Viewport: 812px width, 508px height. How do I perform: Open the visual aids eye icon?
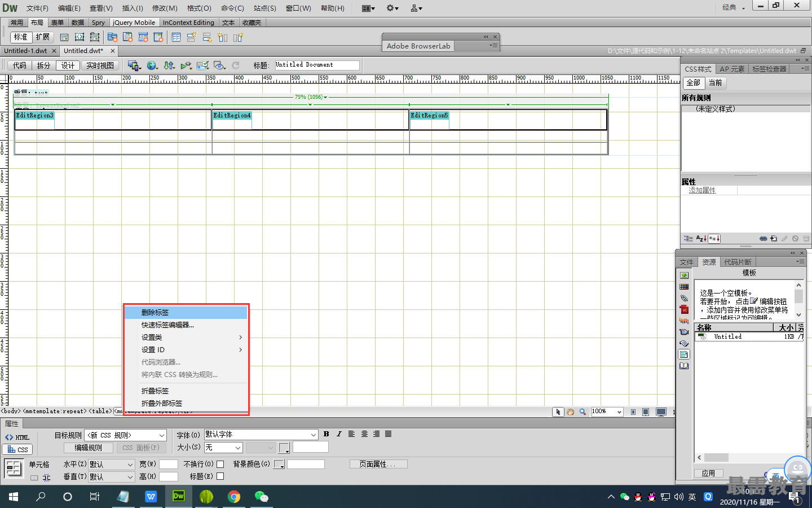point(219,65)
